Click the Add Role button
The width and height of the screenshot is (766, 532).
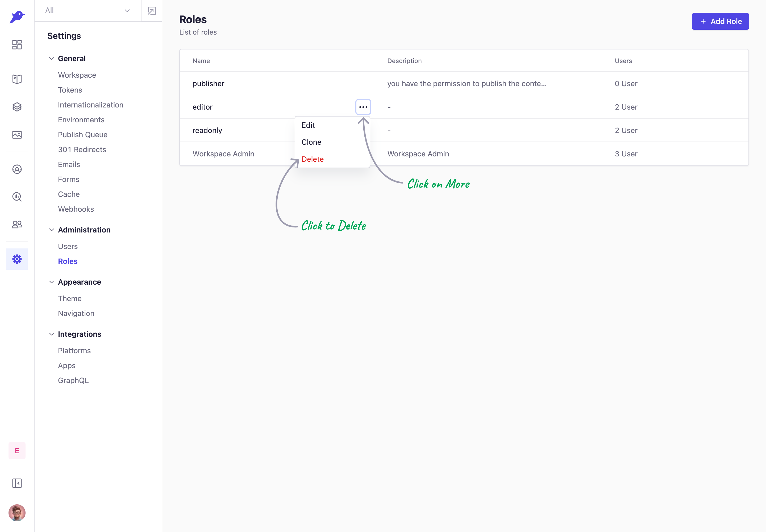[720, 21]
